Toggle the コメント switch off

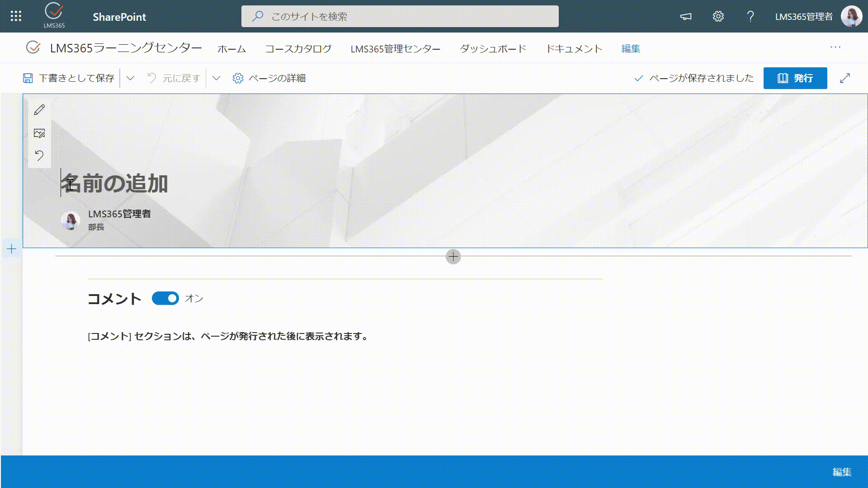(x=165, y=298)
